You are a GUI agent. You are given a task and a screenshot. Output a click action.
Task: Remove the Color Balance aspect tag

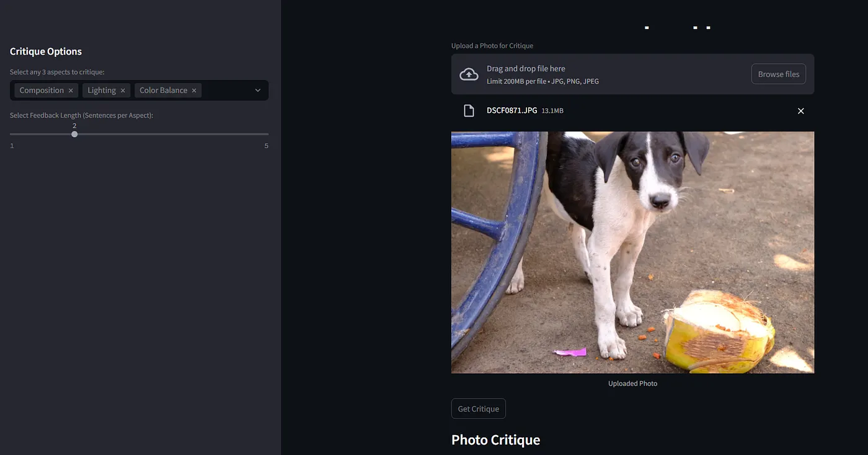(x=194, y=90)
